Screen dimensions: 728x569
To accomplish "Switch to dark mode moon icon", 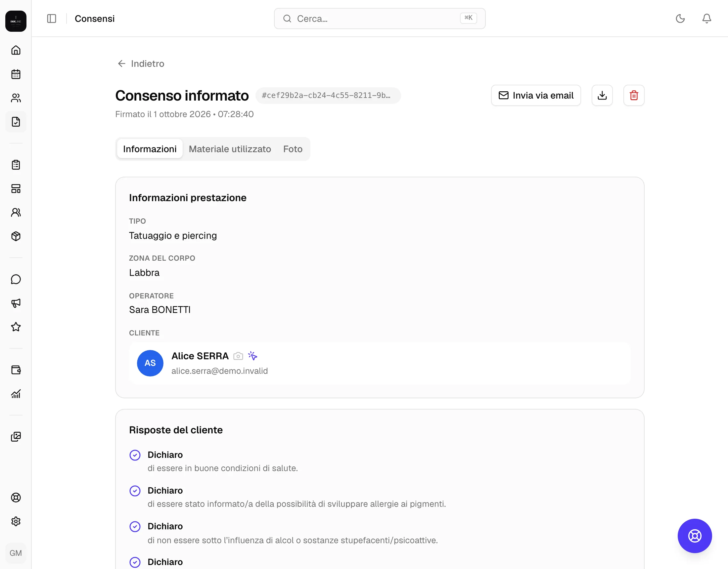I will click(x=680, y=19).
